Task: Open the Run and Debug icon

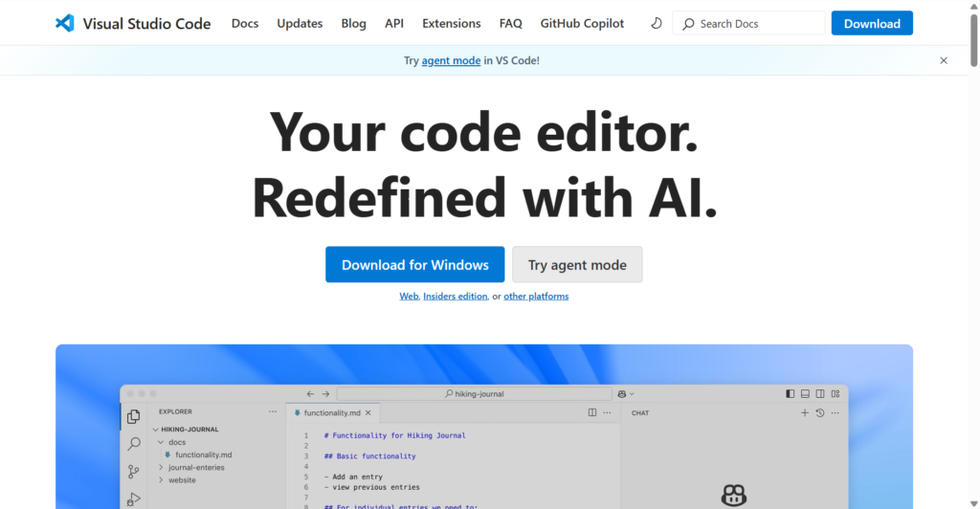Action: coord(134,499)
